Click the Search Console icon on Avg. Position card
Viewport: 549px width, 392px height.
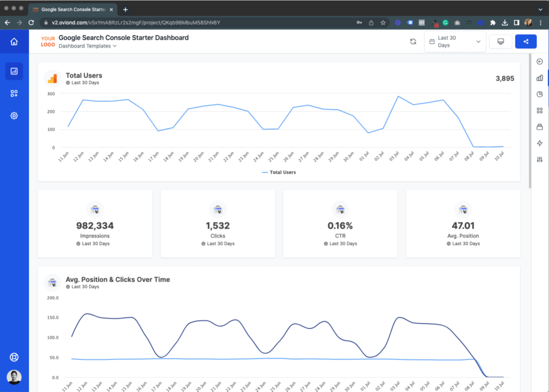point(463,210)
